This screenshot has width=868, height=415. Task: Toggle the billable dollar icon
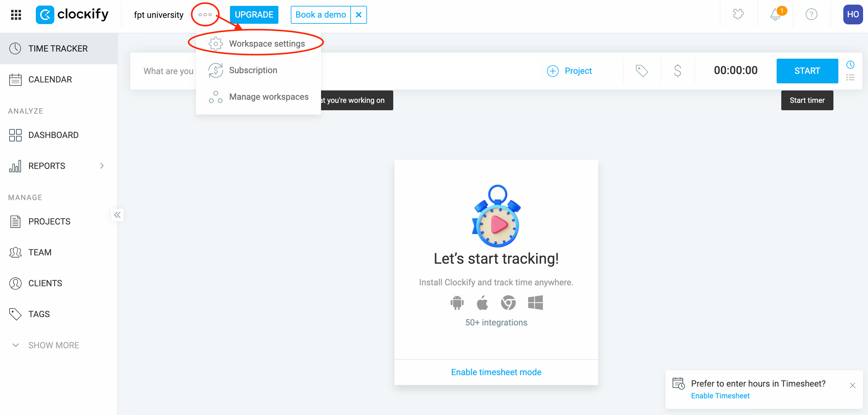click(677, 71)
